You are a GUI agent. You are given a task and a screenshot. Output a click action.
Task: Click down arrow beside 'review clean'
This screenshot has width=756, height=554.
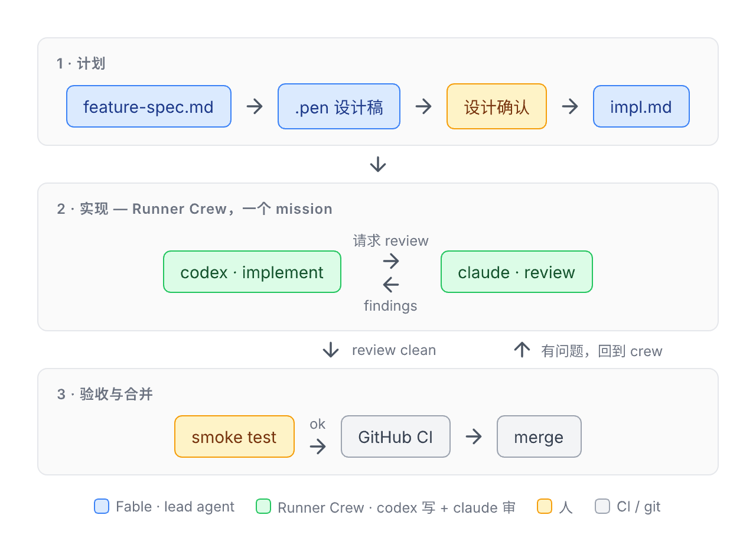pos(331,350)
